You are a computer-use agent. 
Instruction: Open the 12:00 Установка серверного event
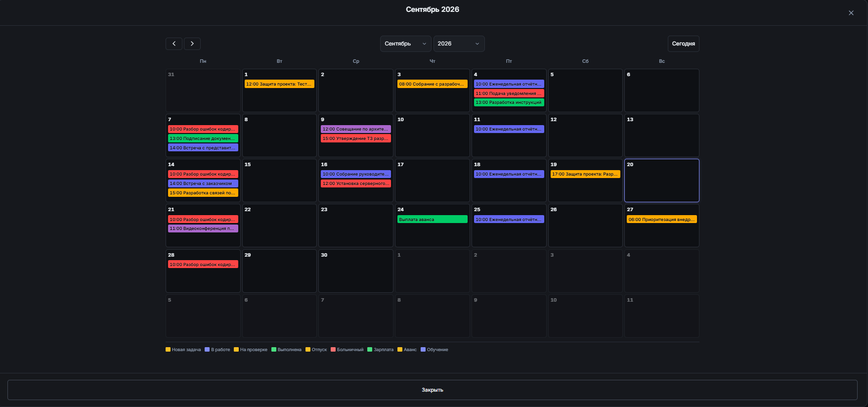(x=356, y=183)
